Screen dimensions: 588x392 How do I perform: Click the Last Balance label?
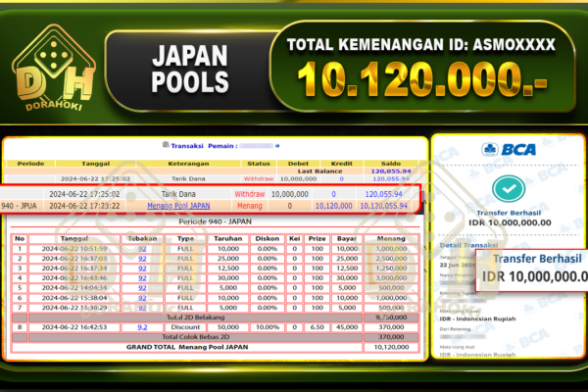point(319,171)
